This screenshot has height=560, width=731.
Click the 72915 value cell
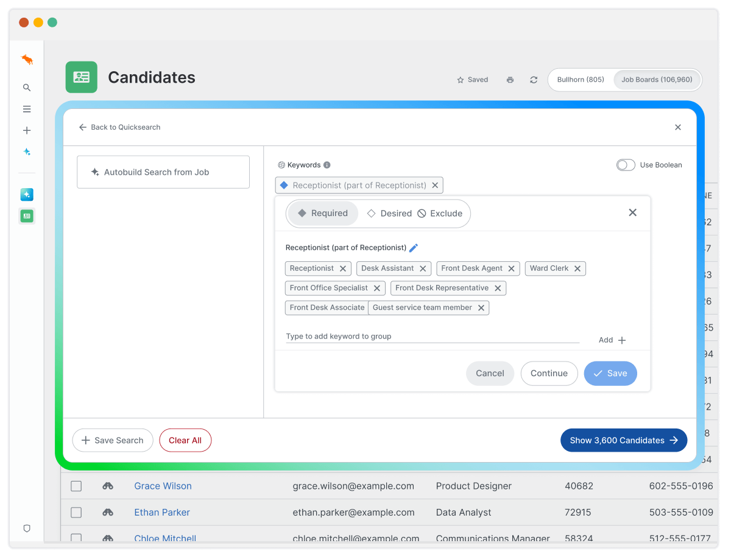click(577, 513)
